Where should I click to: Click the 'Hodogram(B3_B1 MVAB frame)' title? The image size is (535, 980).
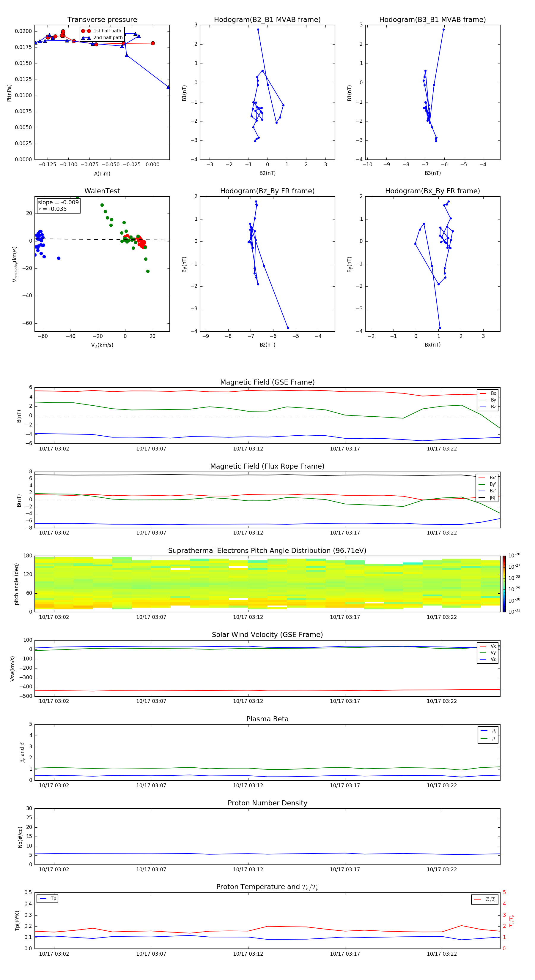click(432, 20)
